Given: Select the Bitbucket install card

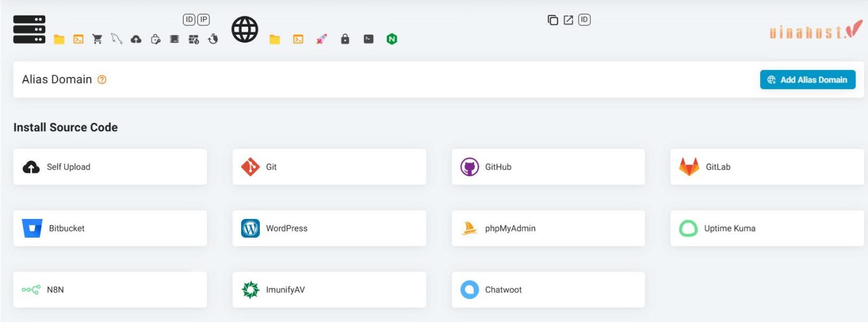Looking at the screenshot, I should pyautogui.click(x=110, y=228).
